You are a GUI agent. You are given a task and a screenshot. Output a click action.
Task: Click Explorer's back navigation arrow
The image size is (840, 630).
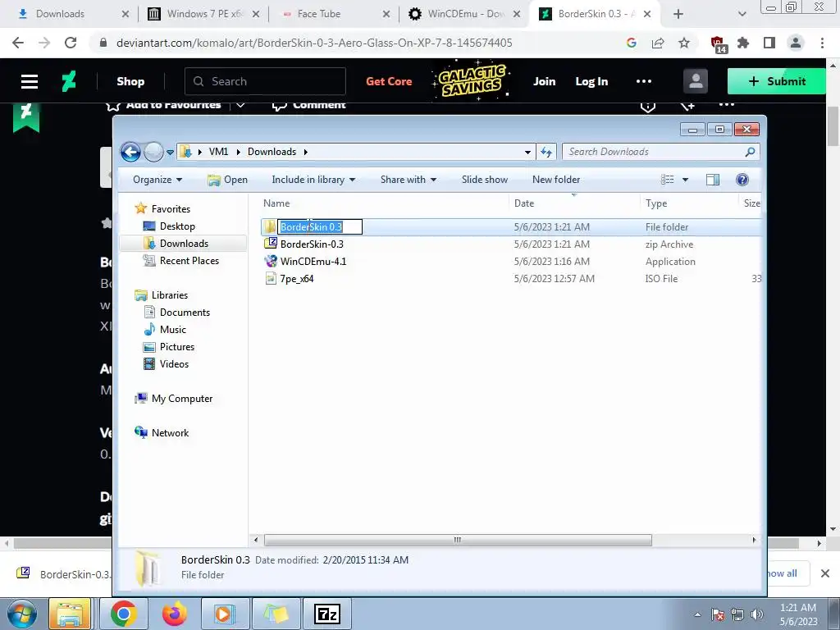pyautogui.click(x=130, y=152)
